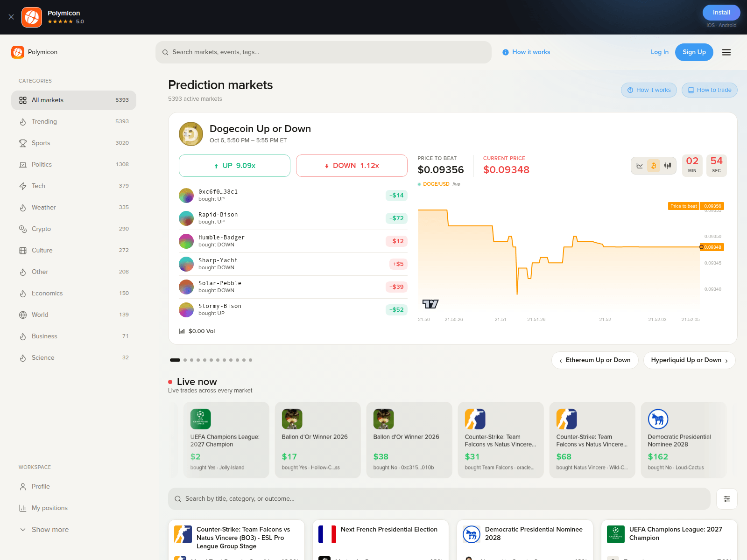The height and width of the screenshot is (560, 747).
Task: Open the Science category
Action: pyautogui.click(x=74, y=357)
